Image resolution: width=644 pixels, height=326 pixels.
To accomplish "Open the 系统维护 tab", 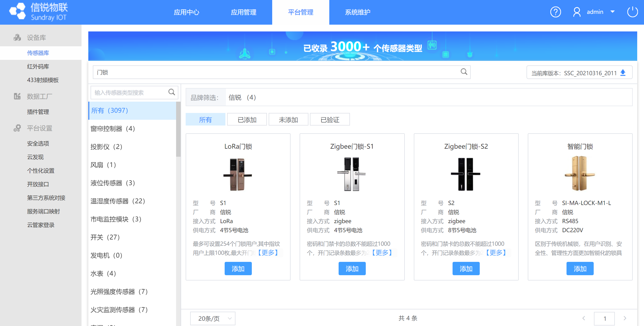I will point(358,12).
